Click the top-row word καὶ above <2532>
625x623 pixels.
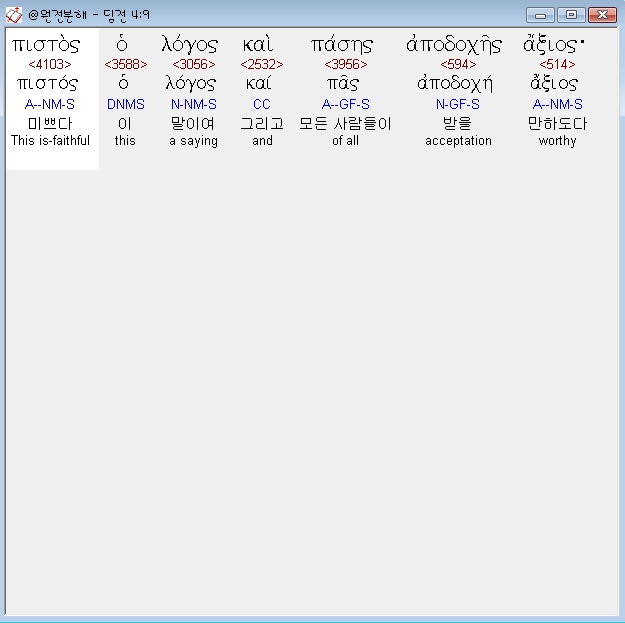coord(258,44)
